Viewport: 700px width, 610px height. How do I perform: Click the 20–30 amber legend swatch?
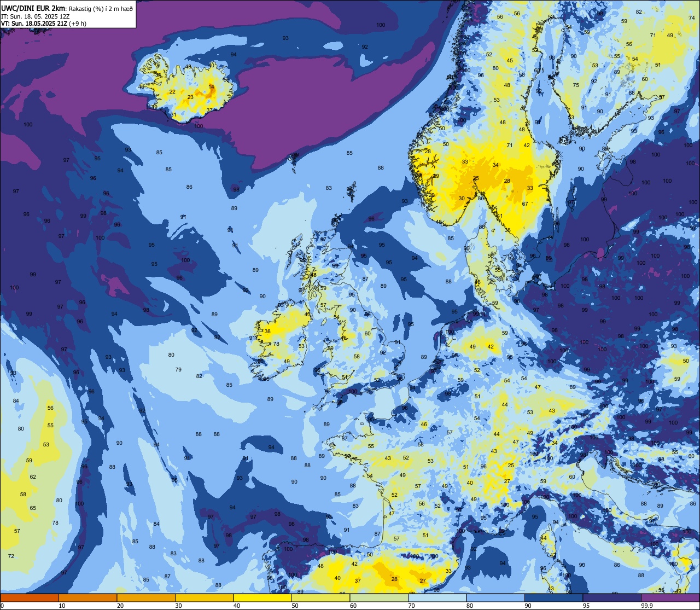(x=146, y=598)
